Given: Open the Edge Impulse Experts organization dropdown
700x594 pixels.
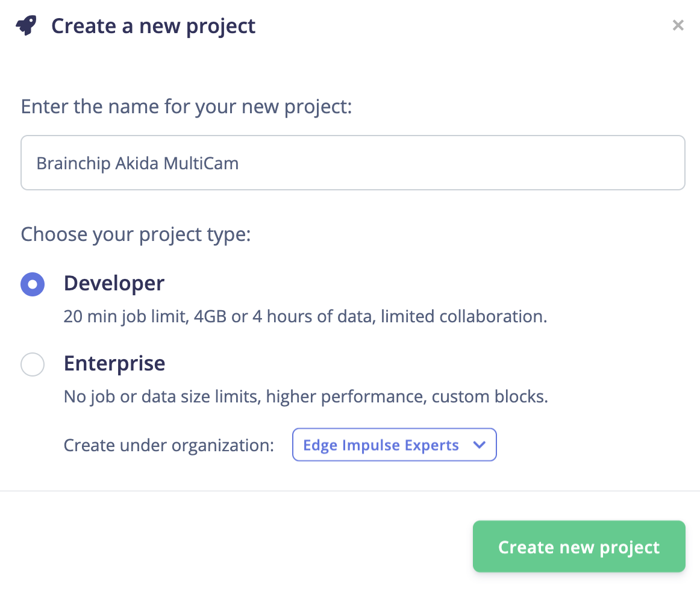Looking at the screenshot, I should [394, 445].
